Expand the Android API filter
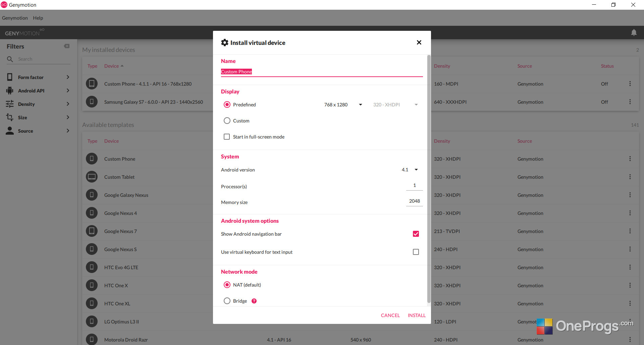This screenshot has height=345, width=644. (68, 90)
